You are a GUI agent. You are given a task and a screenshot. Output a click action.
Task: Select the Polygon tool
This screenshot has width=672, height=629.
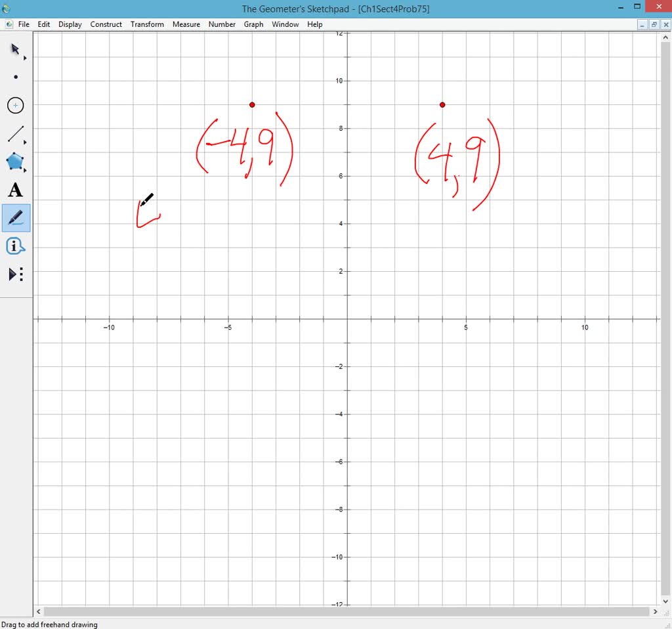click(x=14, y=162)
